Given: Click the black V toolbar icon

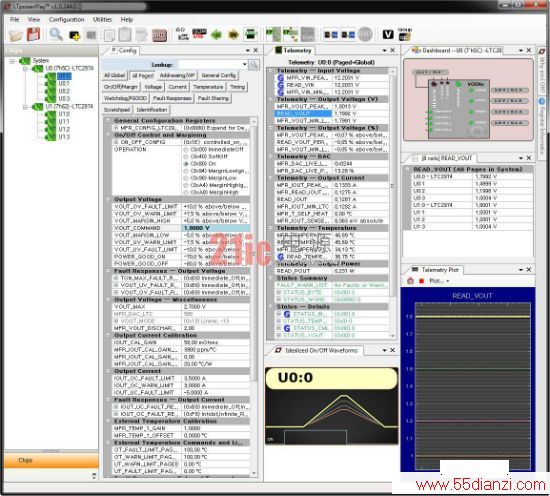Looking at the screenshot, I should [x=388, y=34].
